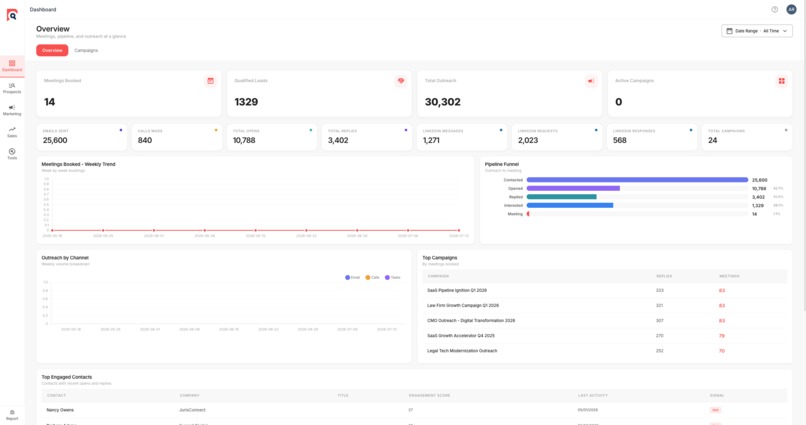Click the Emails Sent stat card
This screenshot has height=425, width=806.
[x=82, y=137]
